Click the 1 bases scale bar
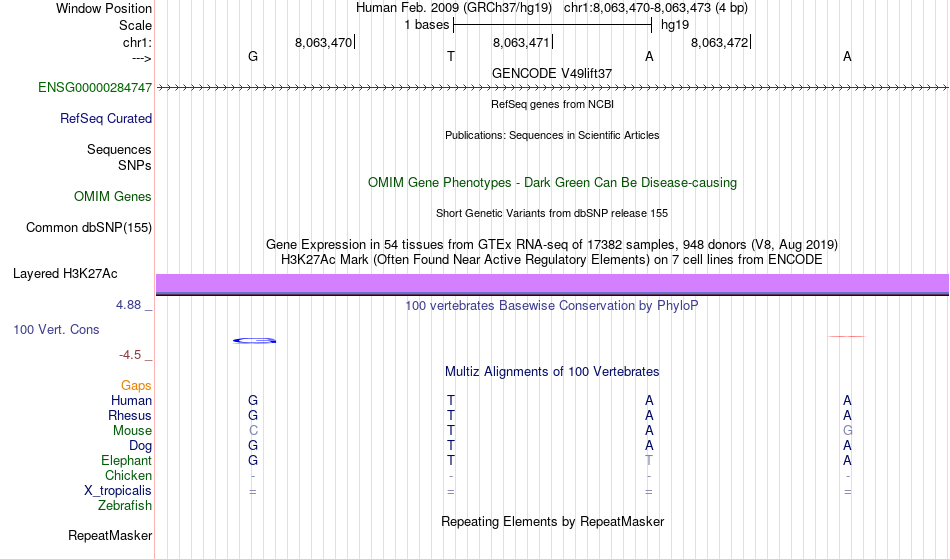The image size is (950, 559). coord(552,25)
